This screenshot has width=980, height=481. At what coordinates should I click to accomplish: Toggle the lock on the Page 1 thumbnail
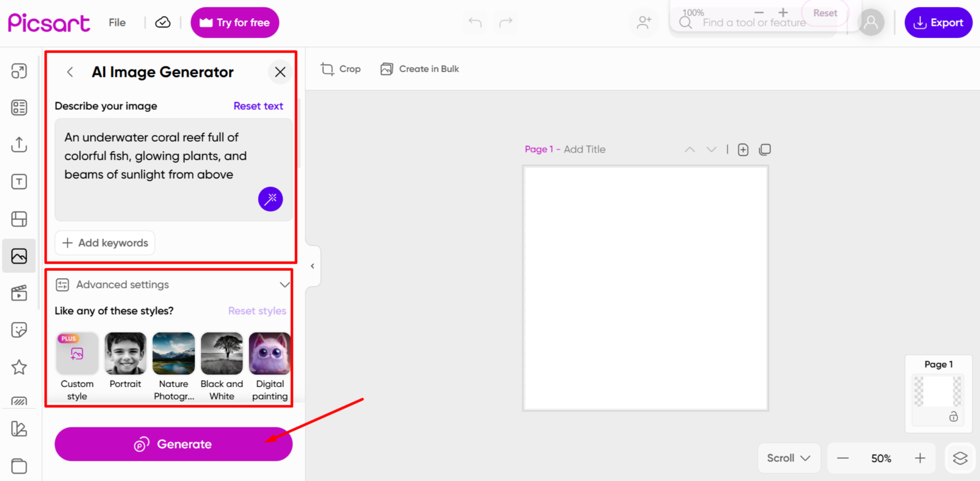tap(954, 416)
